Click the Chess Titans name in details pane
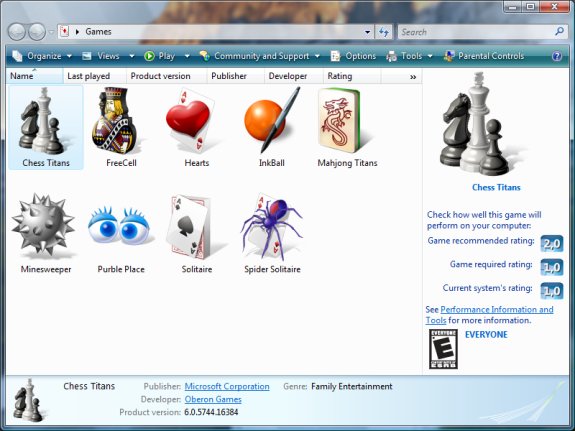Screen dimensions: 575x431 tap(89, 386)
